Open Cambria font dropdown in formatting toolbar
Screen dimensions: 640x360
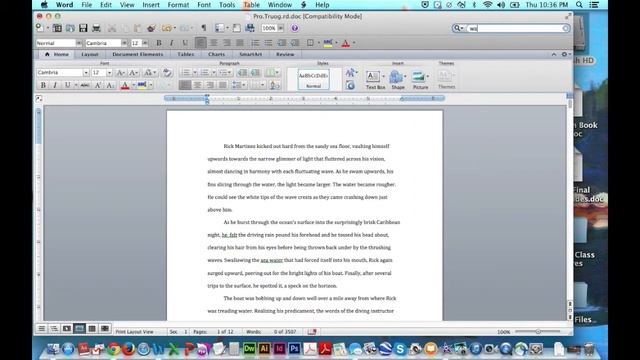pyautogui.click(x=124, y=43)
